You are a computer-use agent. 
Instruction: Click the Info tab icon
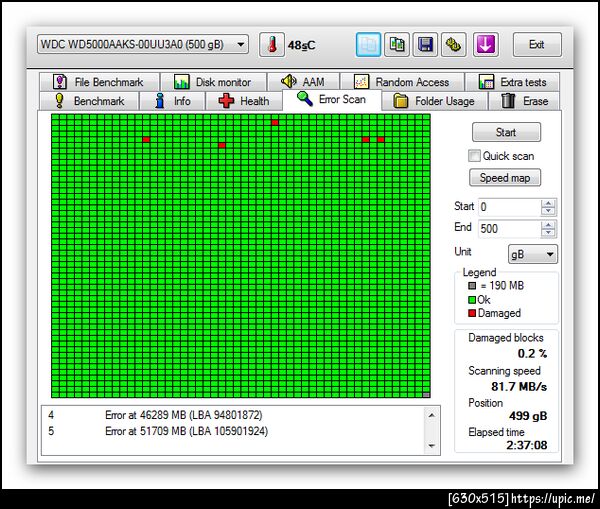tap(160, 101)
